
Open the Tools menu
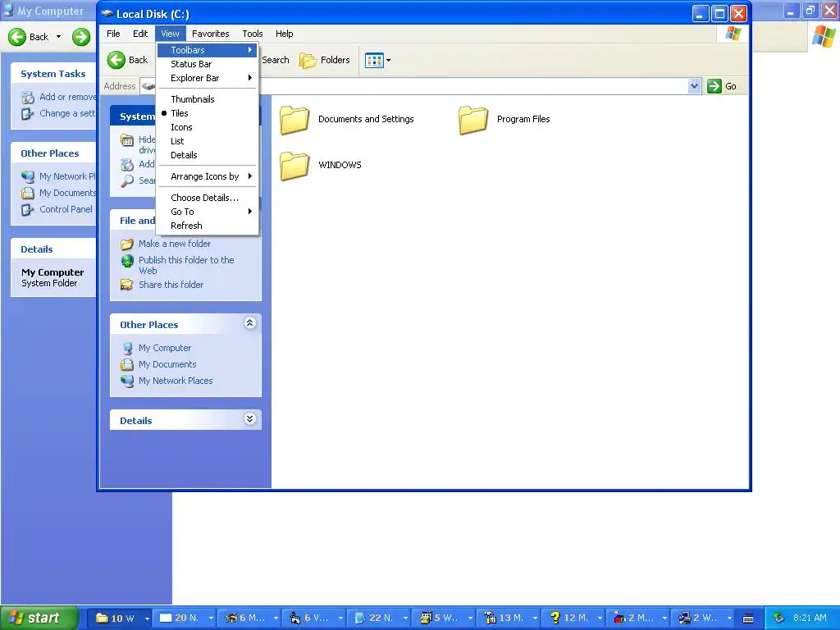[253, 33]
